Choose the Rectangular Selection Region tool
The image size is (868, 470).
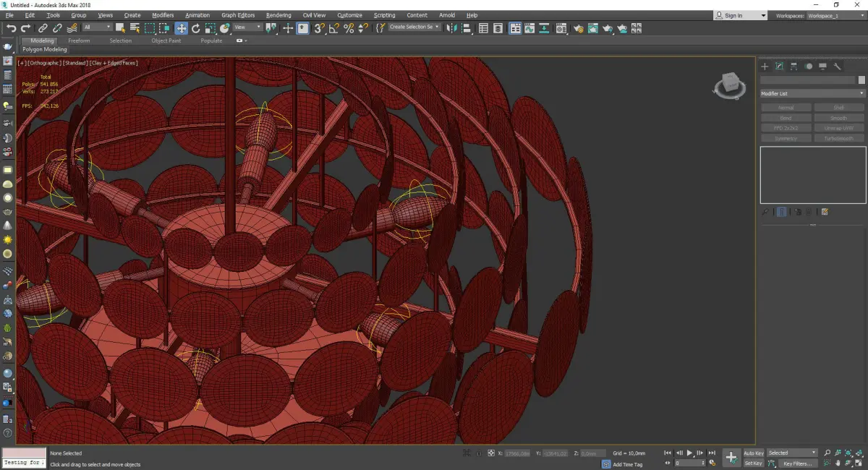point(150,28)
